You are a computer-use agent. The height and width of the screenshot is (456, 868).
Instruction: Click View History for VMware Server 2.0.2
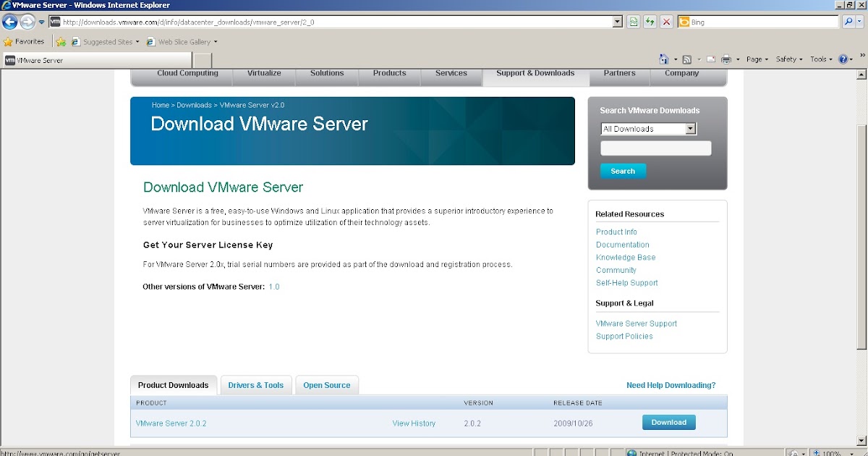[x=414, y=423]
